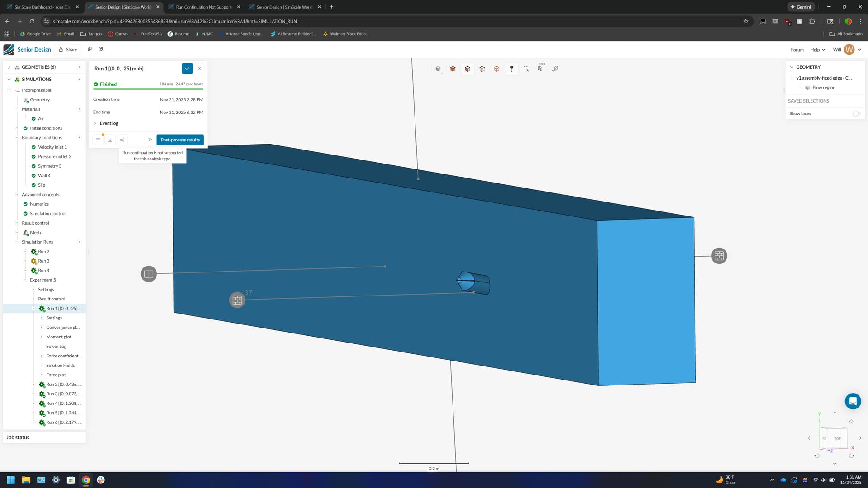The width and height of the screenshot is (868, 488).
Task: Click the Post-process results button
Action: (x=180, y=140)
